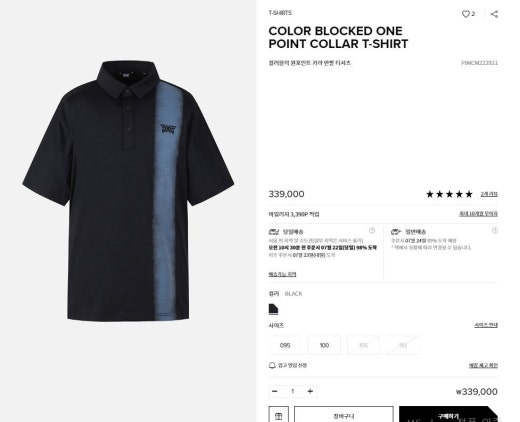This screenshot has height=422, width=520.
Task: Click the same-day delivery help icon
Action: 372,230
